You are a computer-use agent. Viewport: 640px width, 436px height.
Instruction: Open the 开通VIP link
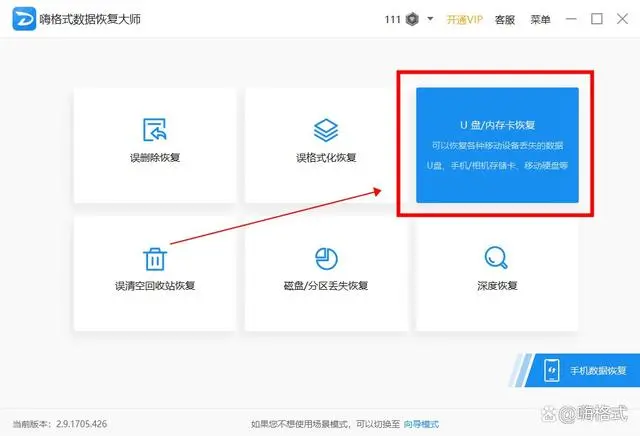point(464,20)
